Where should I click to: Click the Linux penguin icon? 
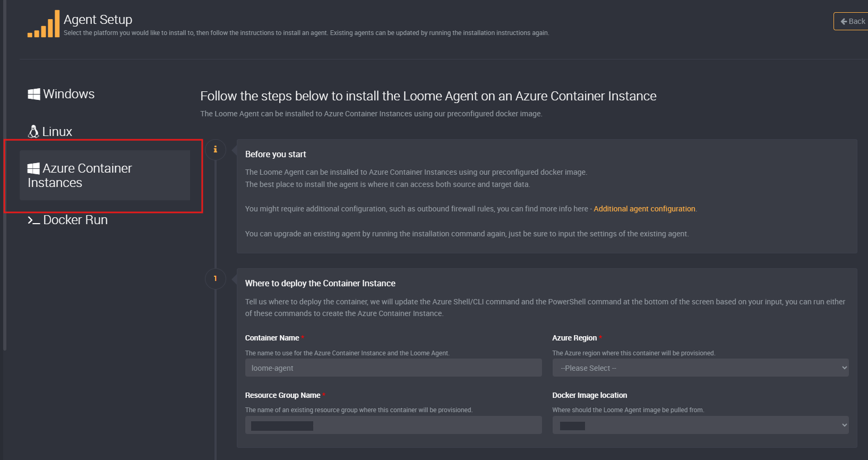pyautogui.click(x=33, y=131)
